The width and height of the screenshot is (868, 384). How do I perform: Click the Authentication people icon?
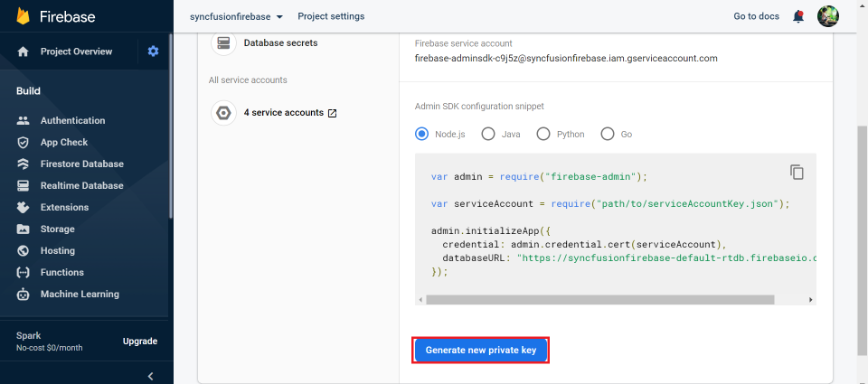23,120
